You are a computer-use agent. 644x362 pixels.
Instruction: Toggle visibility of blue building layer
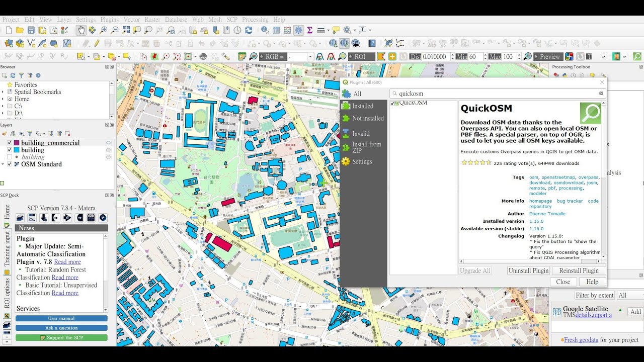(10, 150)
